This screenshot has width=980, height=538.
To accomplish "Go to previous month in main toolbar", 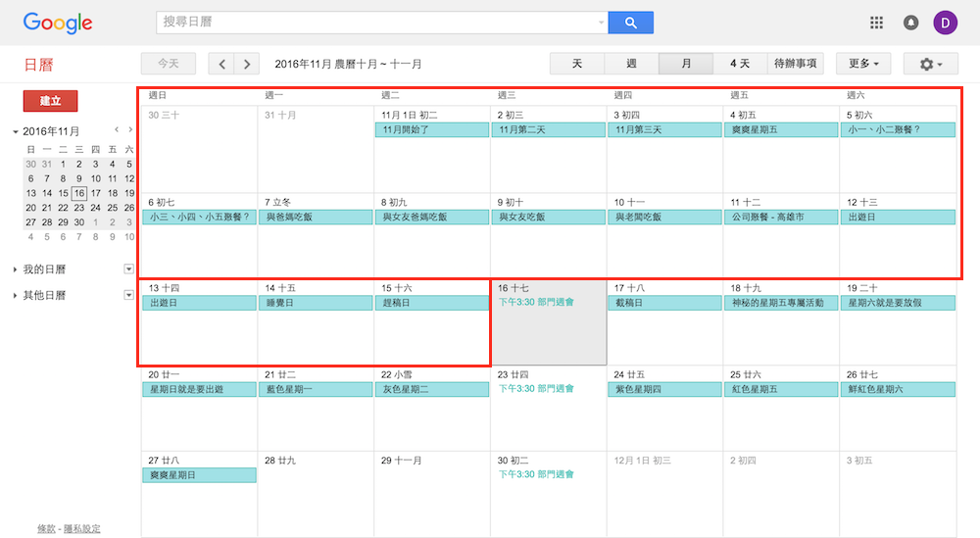I will [x=222, y=64].
